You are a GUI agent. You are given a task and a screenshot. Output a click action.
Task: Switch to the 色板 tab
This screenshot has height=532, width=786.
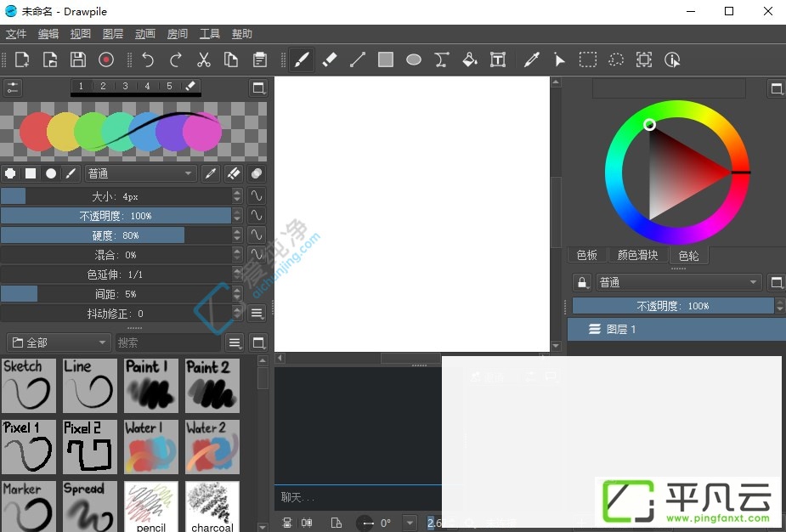[587, 255]
